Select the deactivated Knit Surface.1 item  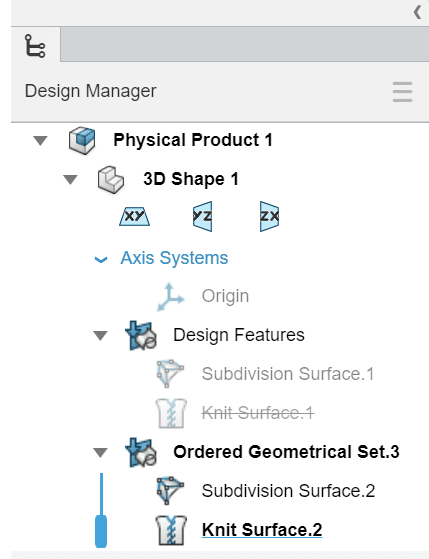click(258, 413)
